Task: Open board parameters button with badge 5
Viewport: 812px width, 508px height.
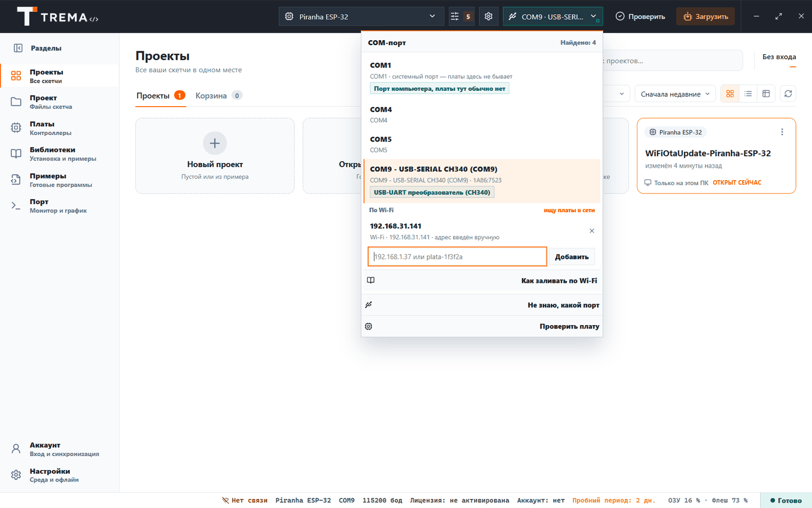Action: point(461,16)
